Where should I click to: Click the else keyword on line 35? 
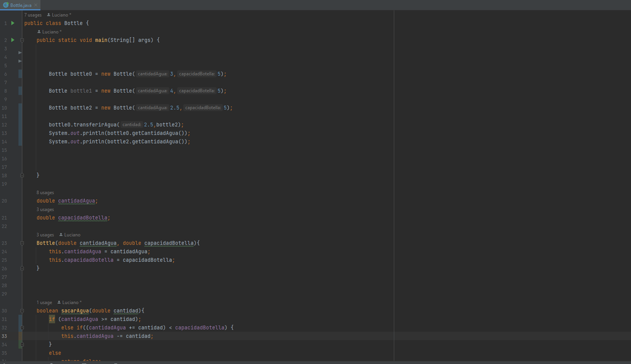click(x=55, y=353)
